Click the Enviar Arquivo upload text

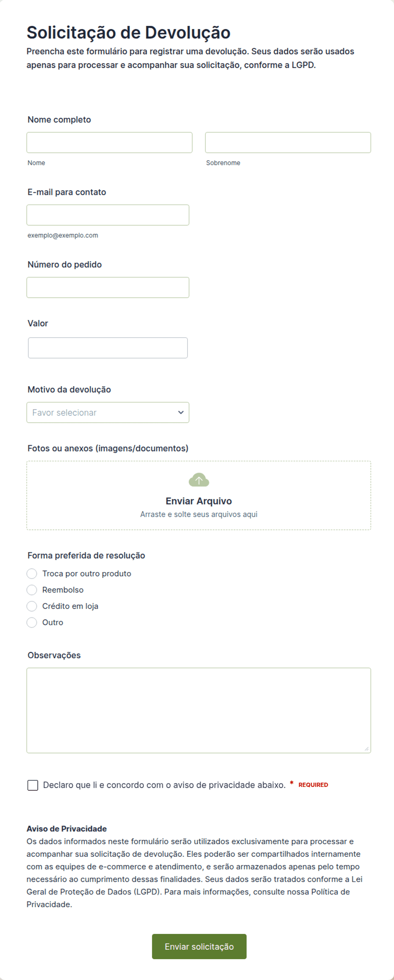(199, 501)
